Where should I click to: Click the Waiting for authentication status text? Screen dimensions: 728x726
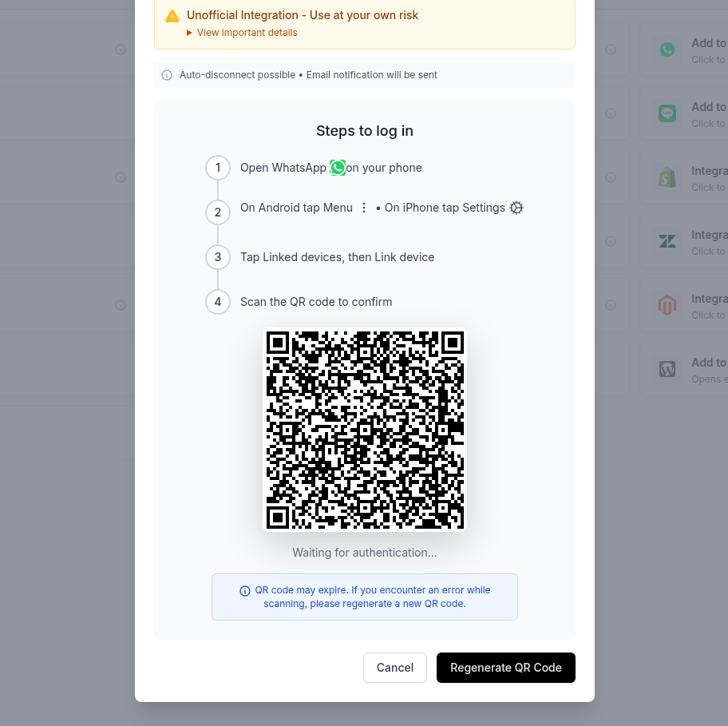point(365,553)
